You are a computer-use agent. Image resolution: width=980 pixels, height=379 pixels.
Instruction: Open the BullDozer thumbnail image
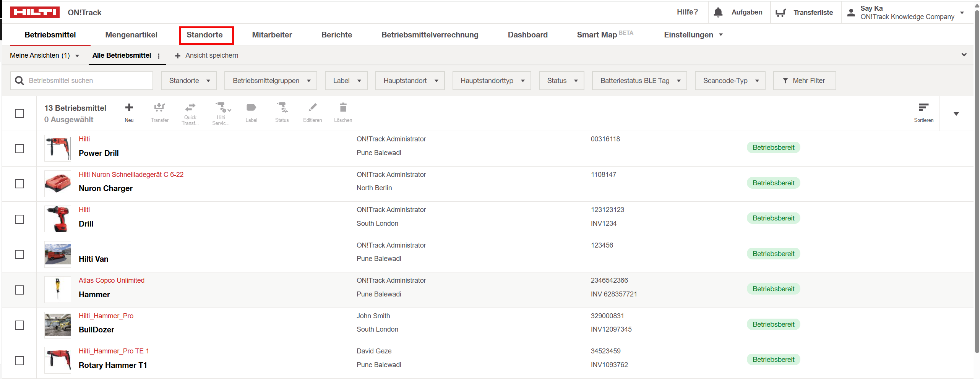click(x=58, y=325)
